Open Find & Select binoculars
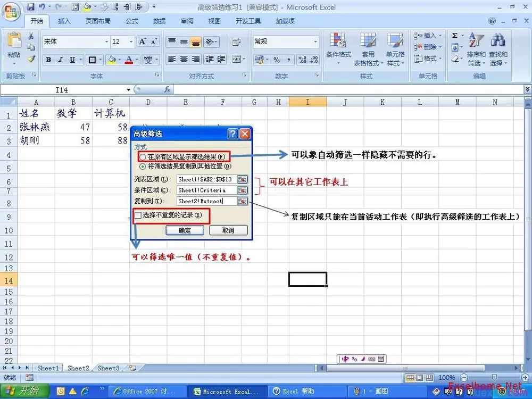The image size is (532, 399). click(x=498, y=48)
